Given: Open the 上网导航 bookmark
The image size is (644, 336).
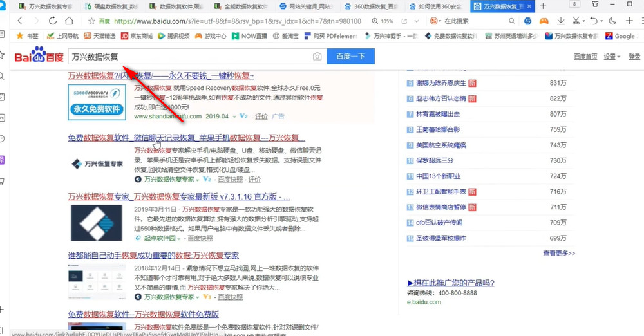Looking at the screenshot, I should point(62,36).
